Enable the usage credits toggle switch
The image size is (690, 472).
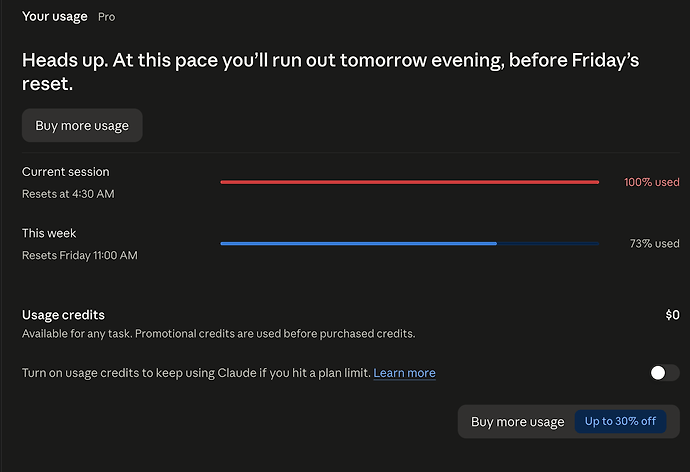point(664,373)
